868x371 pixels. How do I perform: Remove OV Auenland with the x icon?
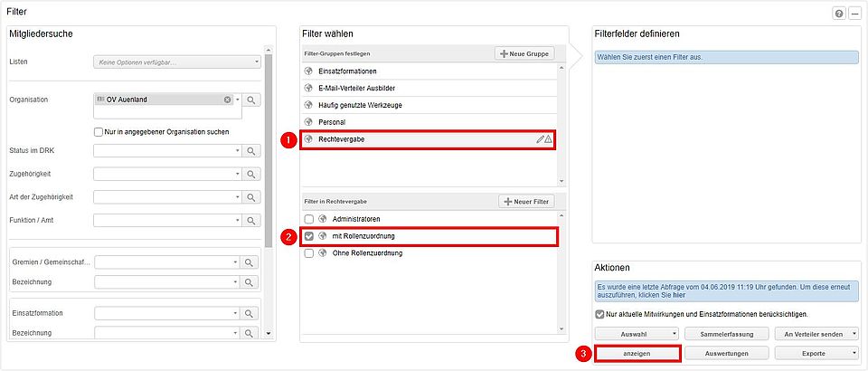[227, 100]
